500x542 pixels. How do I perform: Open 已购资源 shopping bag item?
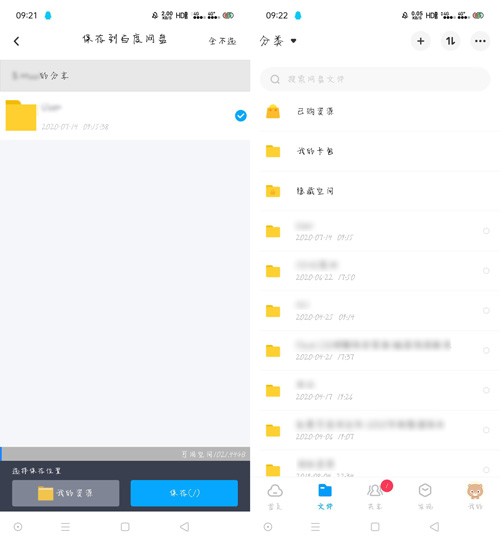(x=375, y=112)
